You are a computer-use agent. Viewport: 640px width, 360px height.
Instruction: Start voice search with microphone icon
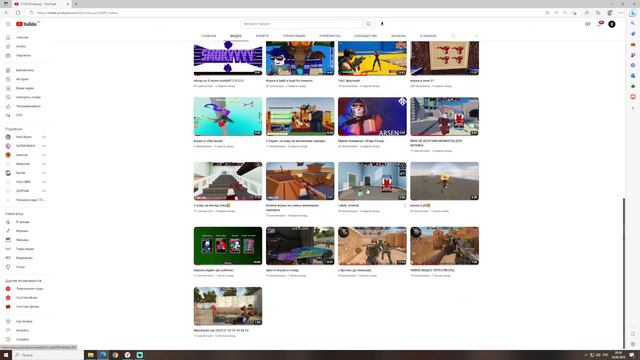click(382, 24)
